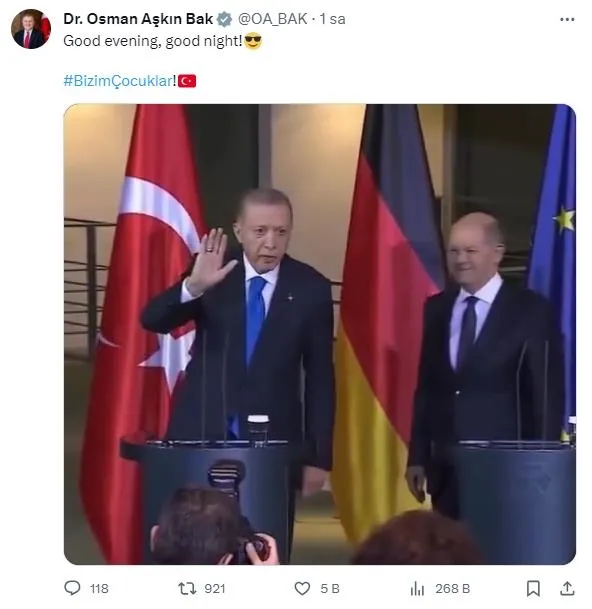This screenshot has height=609, width=592.
Task: Like the post with heart icon
Action: (x=302, y=588)
